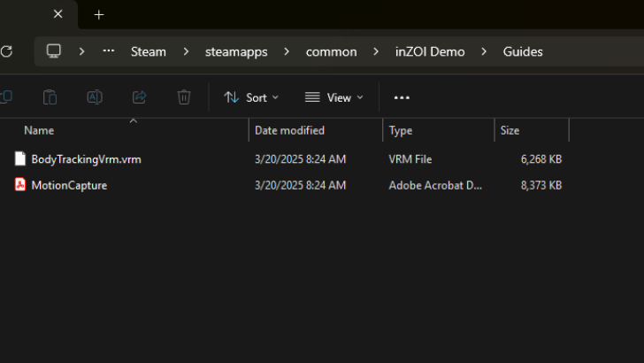Click the Share toolbar icon
Screen dimensions: 644x363
(139, 97)
